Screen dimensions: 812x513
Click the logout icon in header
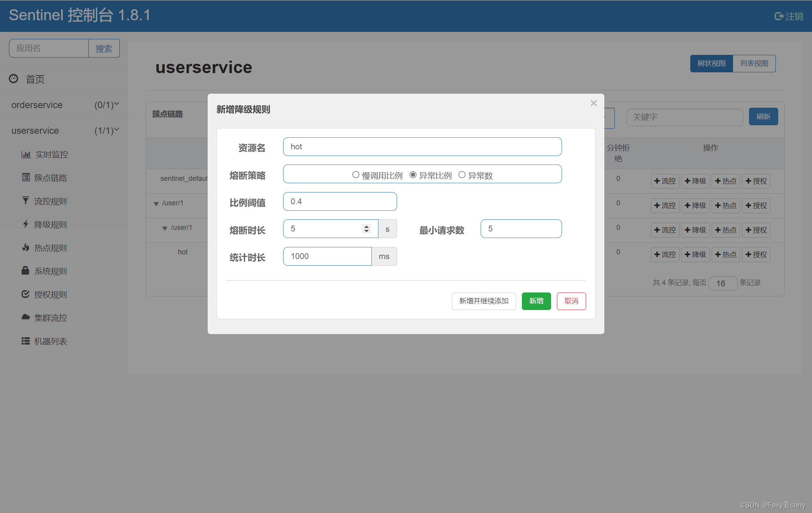click(779, 16)
